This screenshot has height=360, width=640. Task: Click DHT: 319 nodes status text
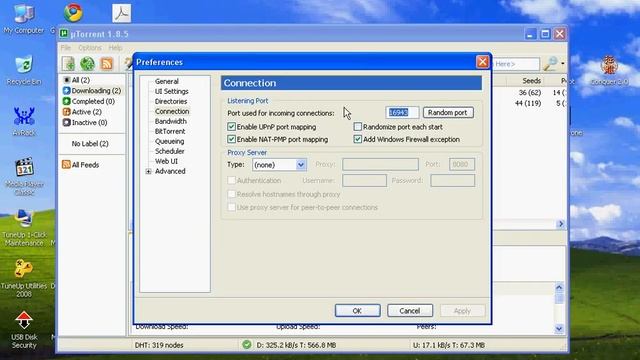click(x=159, y=345)
